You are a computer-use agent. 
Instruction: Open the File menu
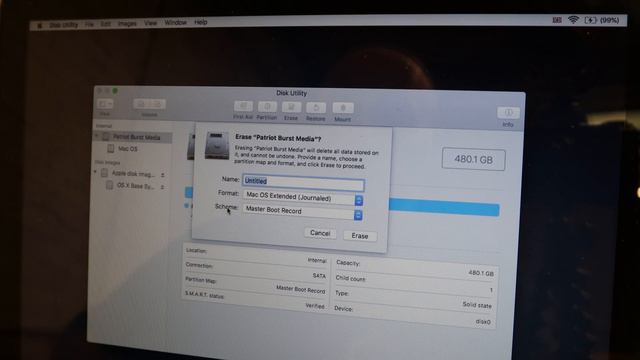[89, 24]
